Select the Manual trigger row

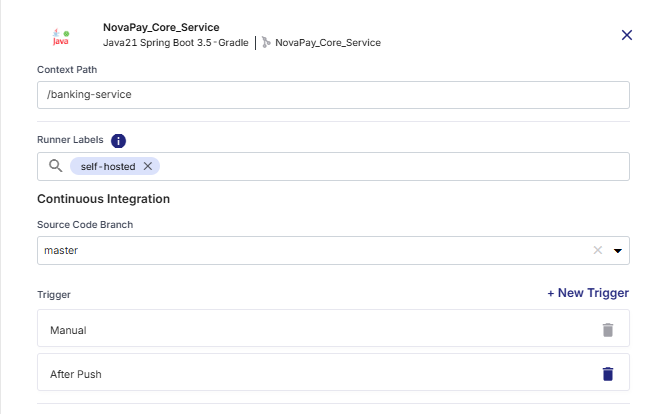[x=333, y=328]
